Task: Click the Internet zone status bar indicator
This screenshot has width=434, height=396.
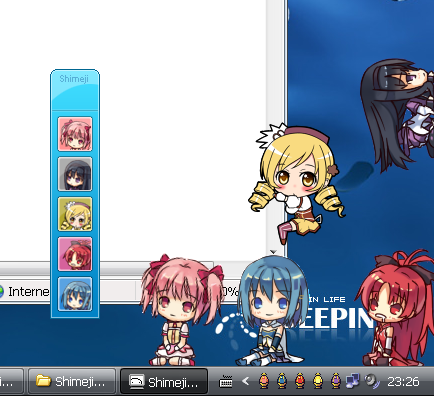Action: 24,291
